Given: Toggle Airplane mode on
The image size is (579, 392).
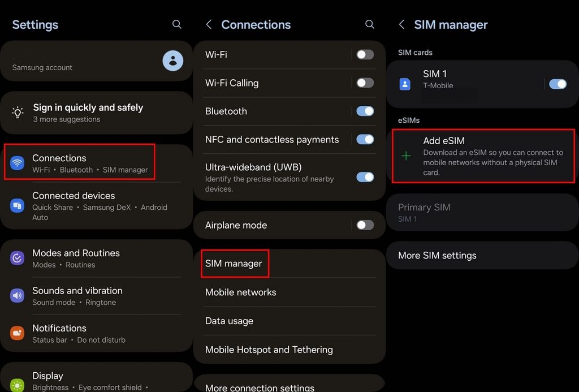Looking at the screenshot, I should (x=365, y=225).
